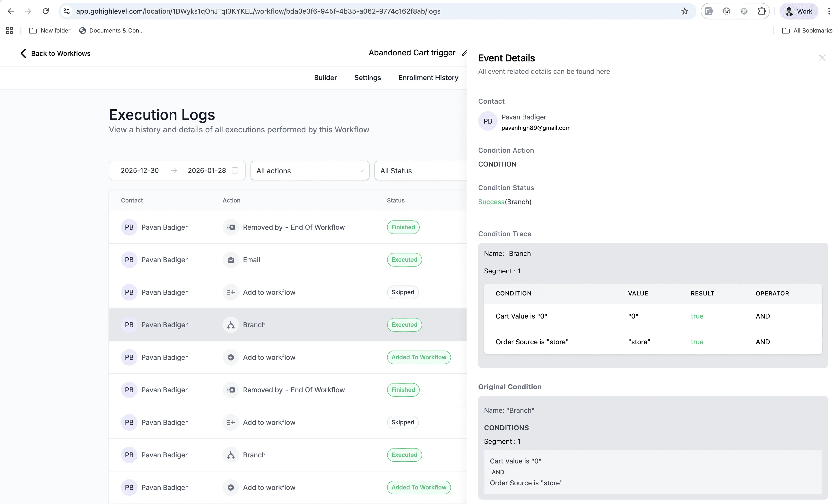Click the back chevron beside Back to Workflows
The width and height of the screenshot is (833, 504).
point(23,53)
